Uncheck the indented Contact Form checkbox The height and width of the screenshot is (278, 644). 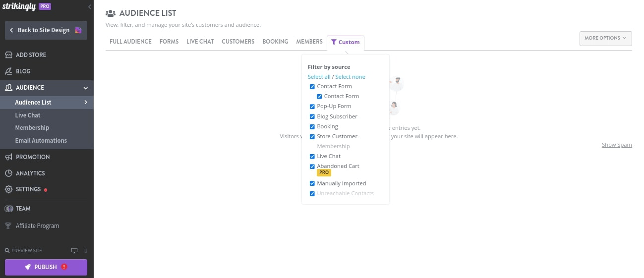click(x=319, y=97)
